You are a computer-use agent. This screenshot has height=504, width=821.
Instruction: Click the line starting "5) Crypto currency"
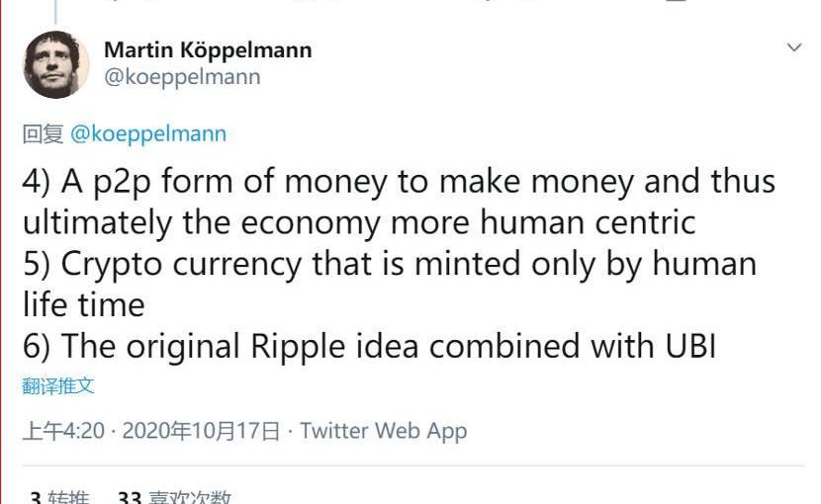click(389, 264)
